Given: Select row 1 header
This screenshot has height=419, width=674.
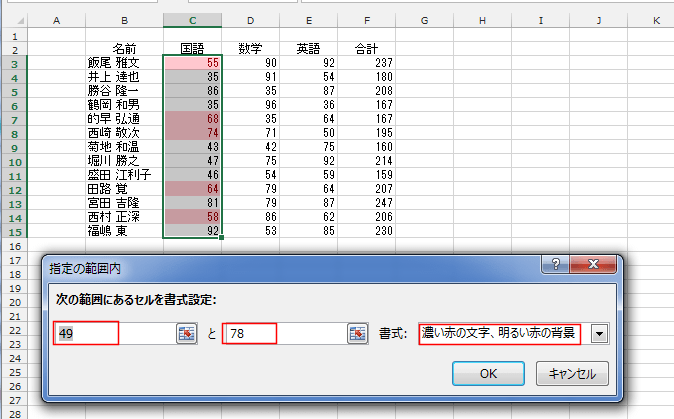Looking at the screenshot, I should 15,37.
